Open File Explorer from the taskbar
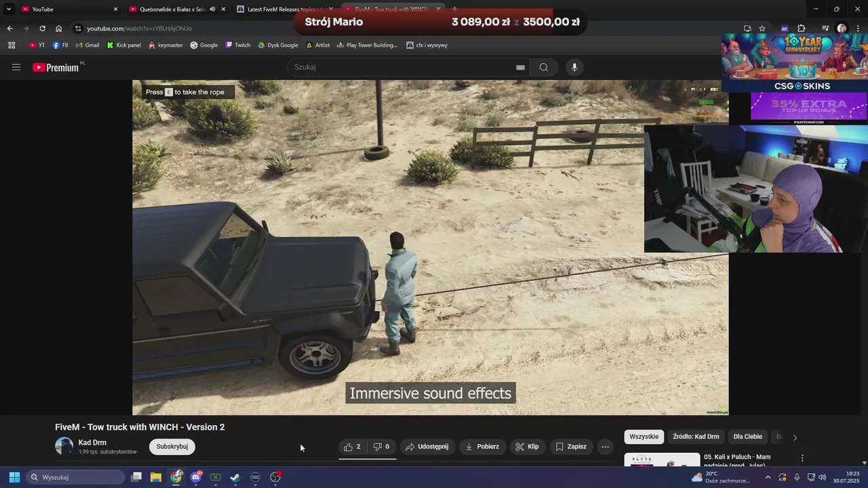This screenshot has height=488, width=868. tap(156, 477)
